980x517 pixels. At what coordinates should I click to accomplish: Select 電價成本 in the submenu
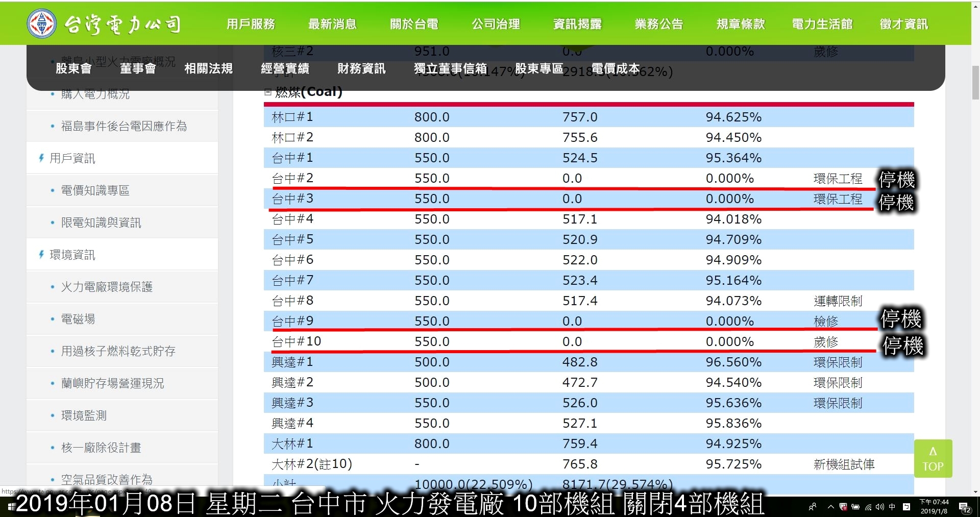pyautogui.click(x=616, y=68)
